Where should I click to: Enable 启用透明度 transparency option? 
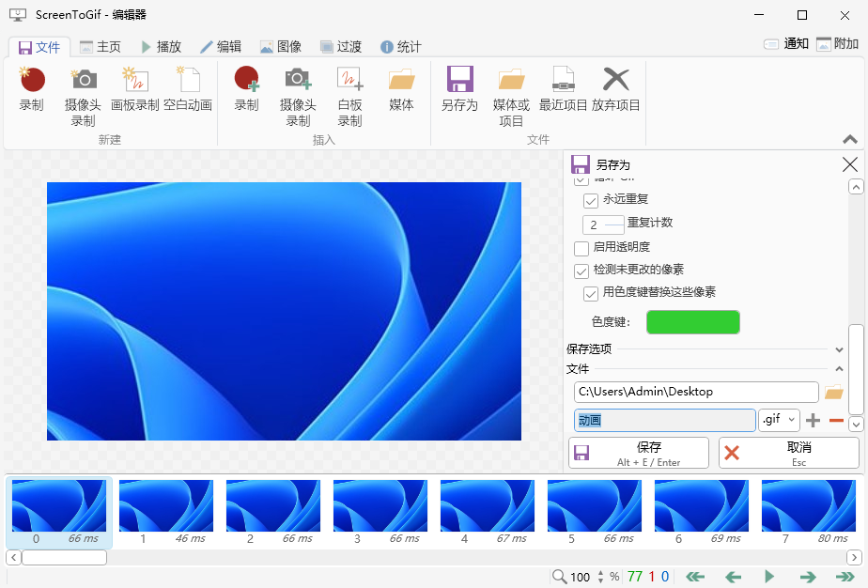point(580,248)
